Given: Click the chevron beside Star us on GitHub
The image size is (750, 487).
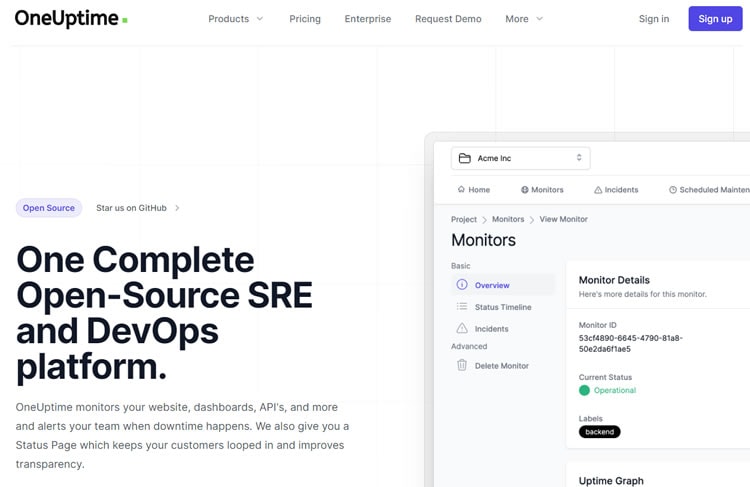Looking at the screenshot, I should pos(177,208).
